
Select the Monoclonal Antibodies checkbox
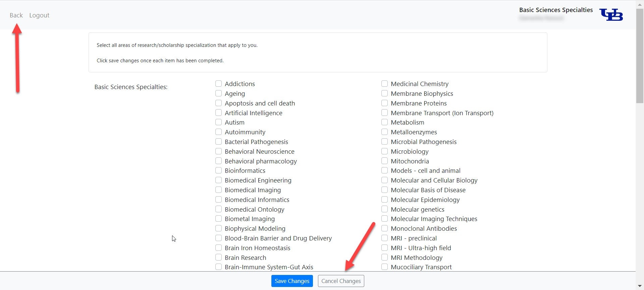[385, 228]
